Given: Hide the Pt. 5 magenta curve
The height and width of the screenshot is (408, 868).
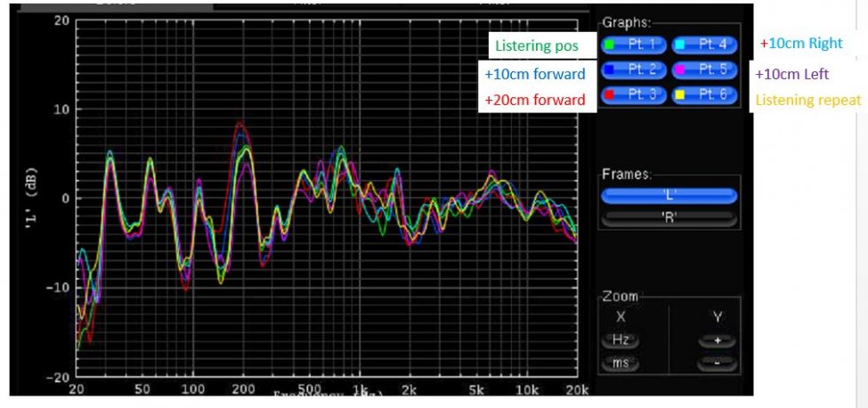Looking at the screenshot, I should tap(705, 69).
